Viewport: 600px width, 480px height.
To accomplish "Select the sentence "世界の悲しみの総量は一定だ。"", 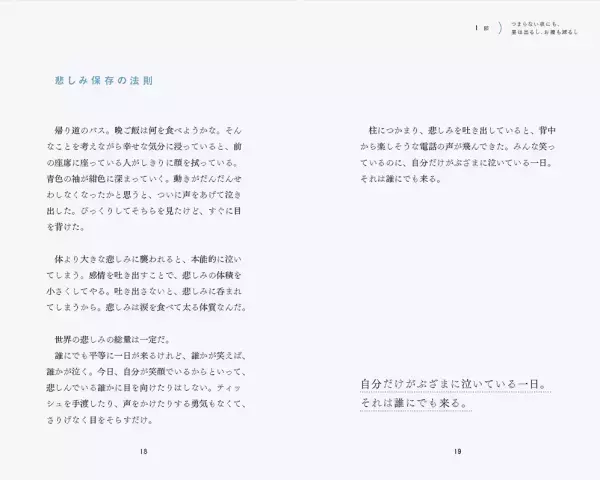I will click(x=113, y=340).
